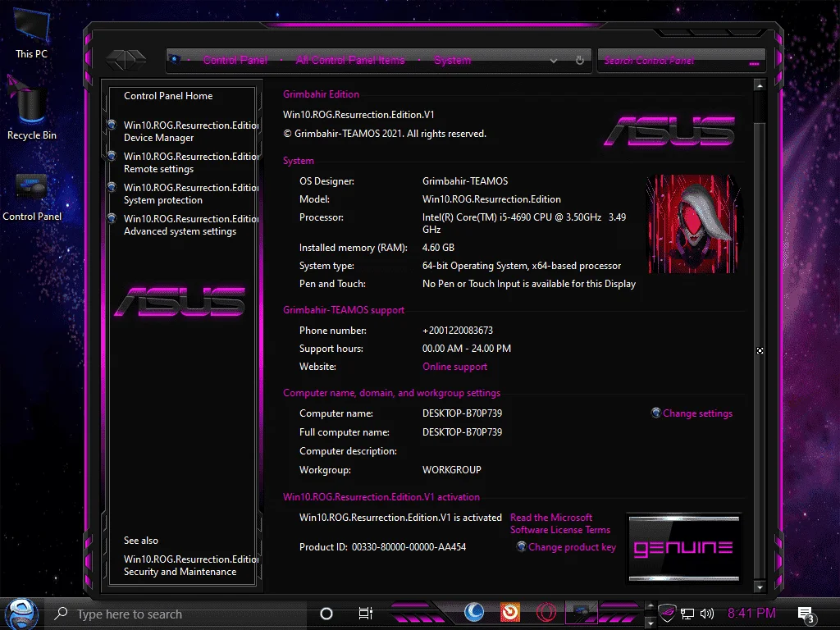The image size is (840, 630).
Task: Open Security and Maintenance link
Action: [x=191, y=565]
